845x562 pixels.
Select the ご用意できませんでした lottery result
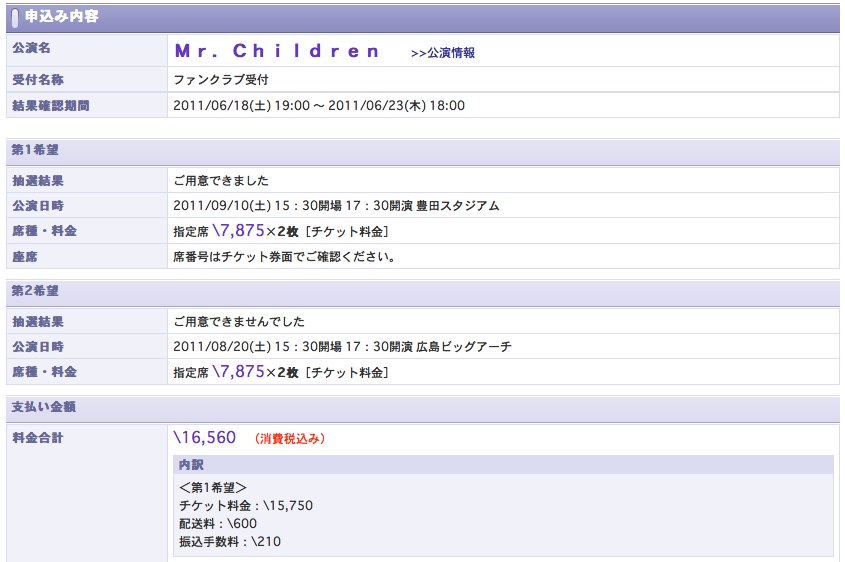click(239, 322)
